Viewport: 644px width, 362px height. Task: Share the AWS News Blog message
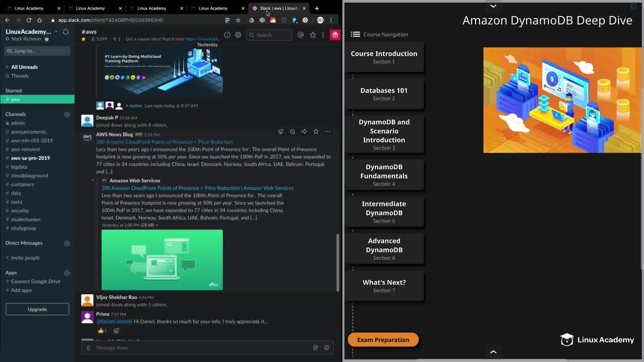[x=304, y=132]
